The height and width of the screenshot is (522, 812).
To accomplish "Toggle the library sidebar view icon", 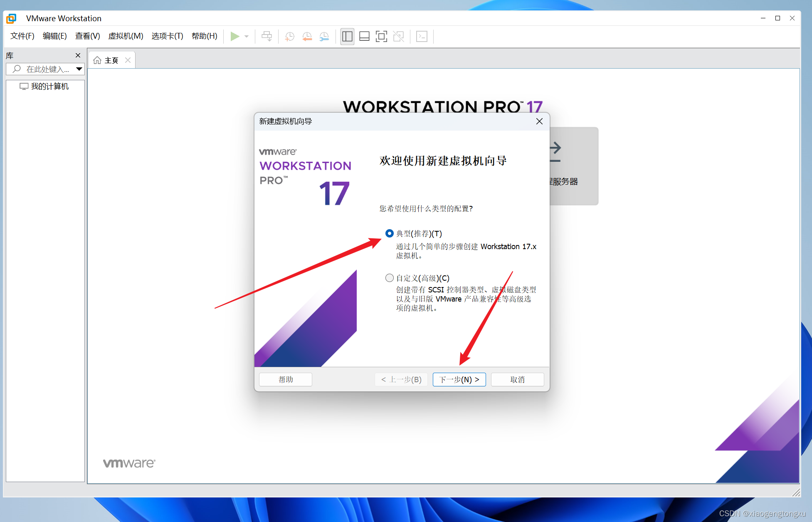I will pyautogui.click(x=347, y=37).
